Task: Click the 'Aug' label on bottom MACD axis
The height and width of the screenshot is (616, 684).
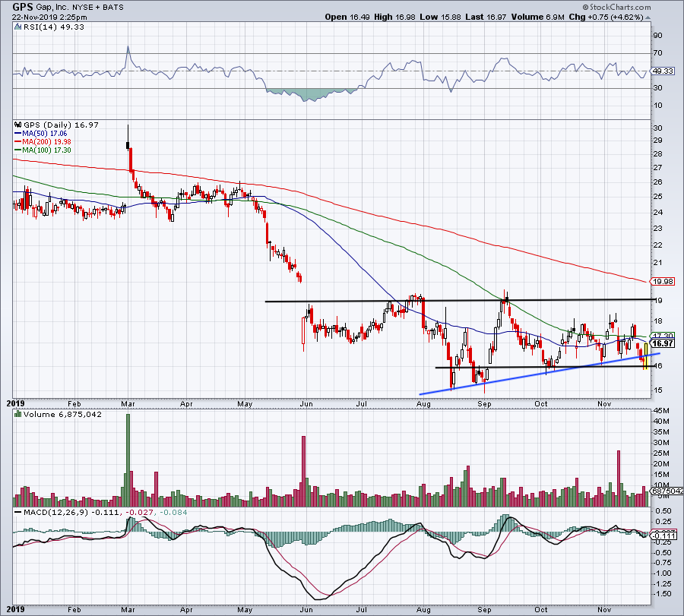Action: pyautogui.click(x=423, y=609)
